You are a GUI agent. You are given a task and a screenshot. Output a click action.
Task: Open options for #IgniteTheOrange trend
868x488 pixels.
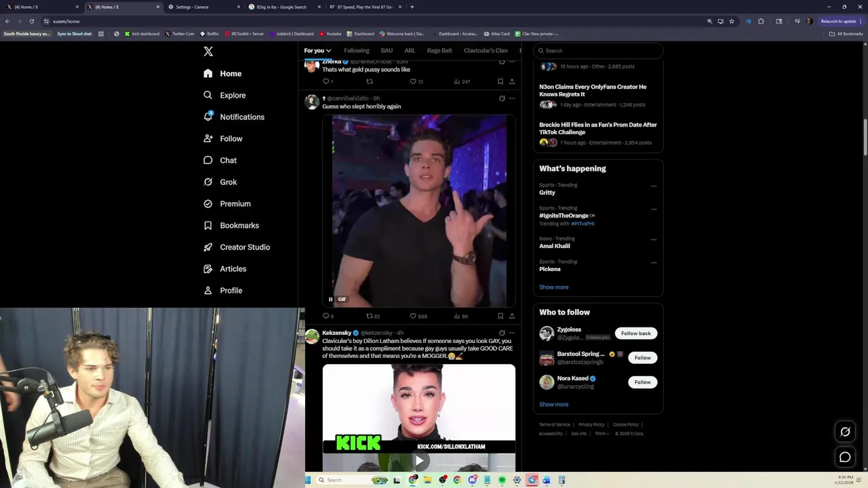(654, 209)
